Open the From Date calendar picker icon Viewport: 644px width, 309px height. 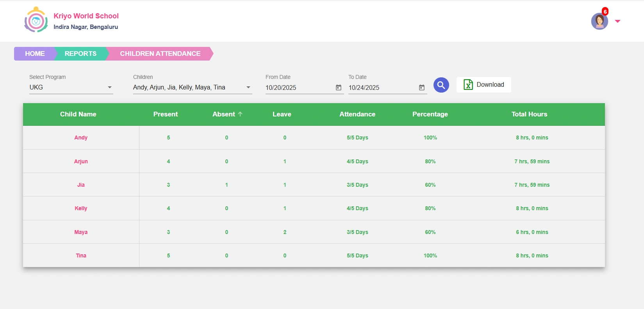coord(339,88)
